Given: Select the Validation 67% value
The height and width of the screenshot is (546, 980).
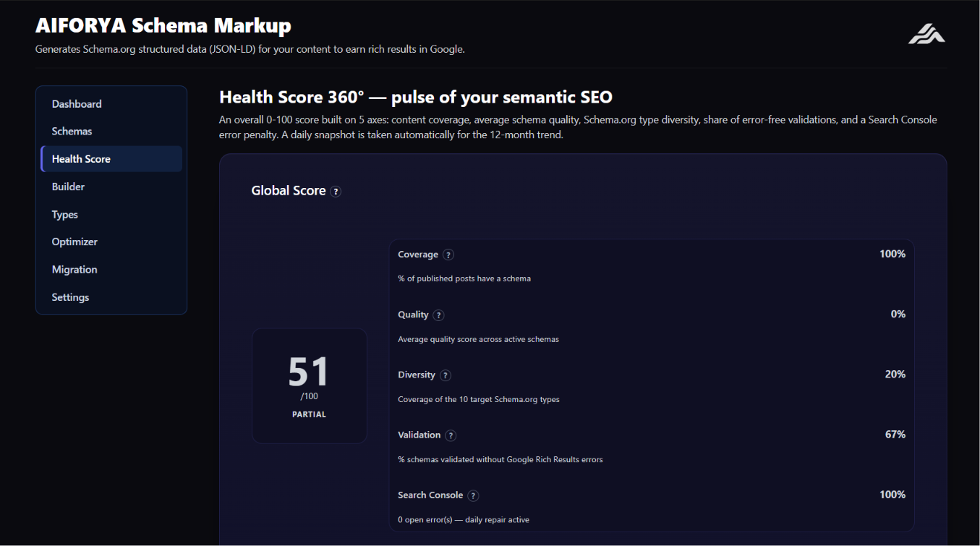Looking at the screenshot, I should click(x=895, y=434).
